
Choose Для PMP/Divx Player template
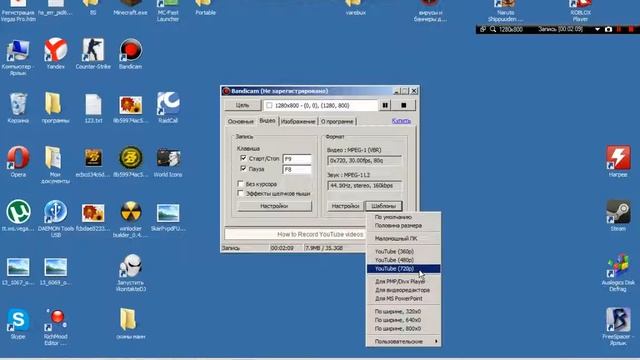pos(403,281)
